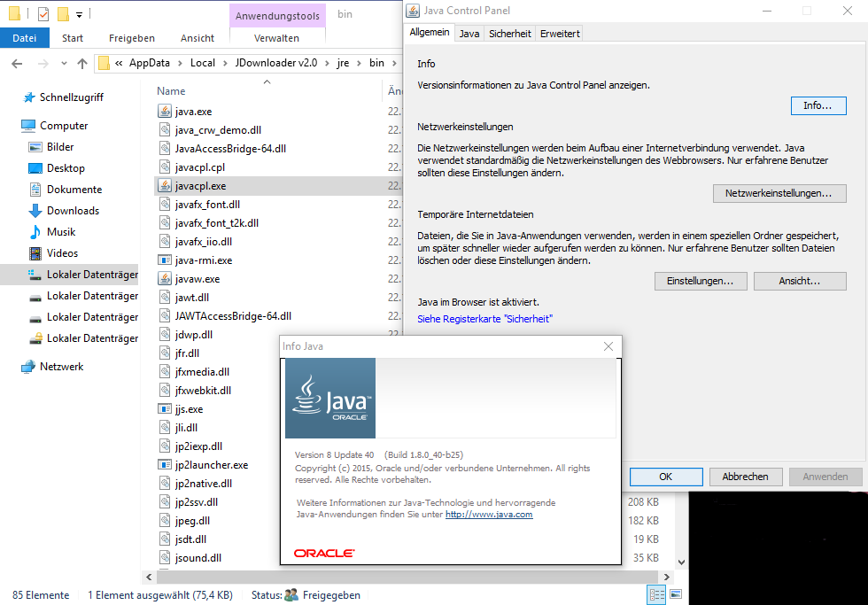Select the file JavaAccessBridge-64.dll
The height and width of the screenshot is (605, 868).
click(230, 148)
